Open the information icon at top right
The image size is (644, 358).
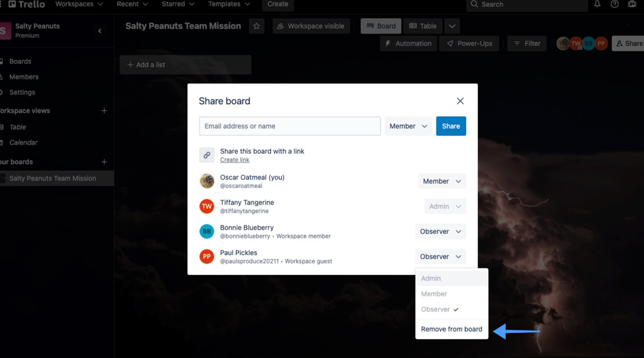coord(632,4)
